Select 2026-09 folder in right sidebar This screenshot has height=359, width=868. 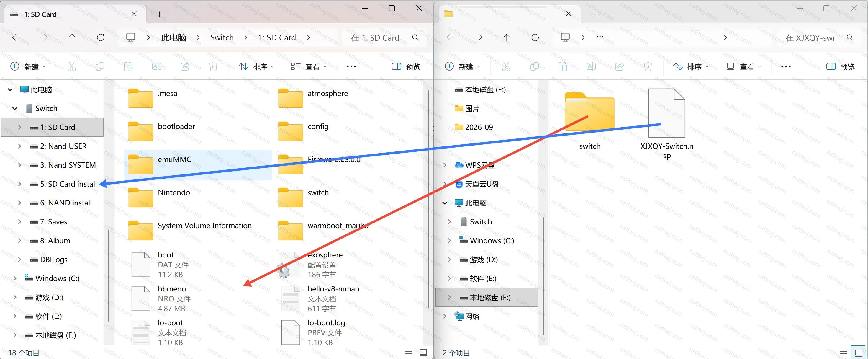pyautogui.click(x=479, y=127)
